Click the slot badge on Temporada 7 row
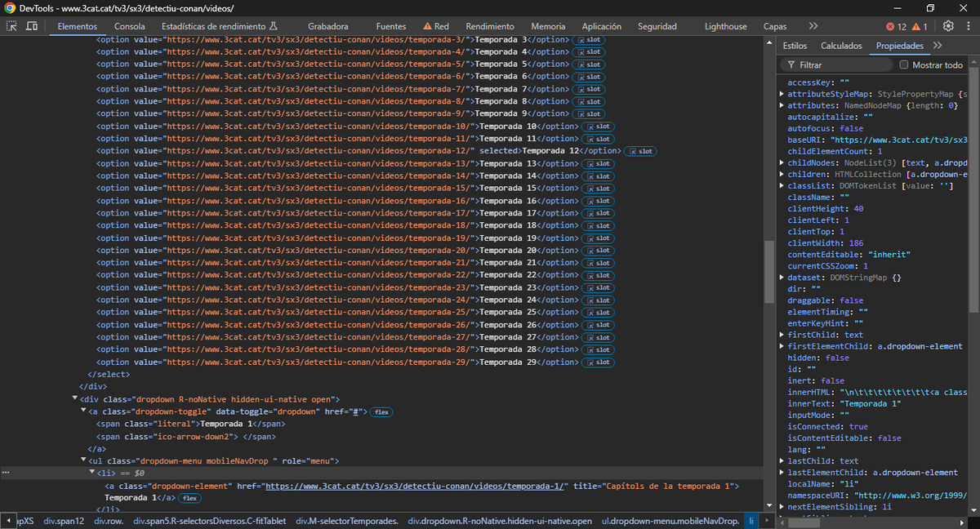This screenshot has height=529, width=980. coord(590,89)
